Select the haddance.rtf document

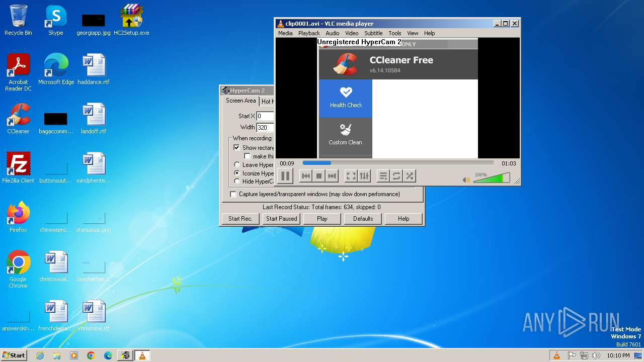coord(94,69)
